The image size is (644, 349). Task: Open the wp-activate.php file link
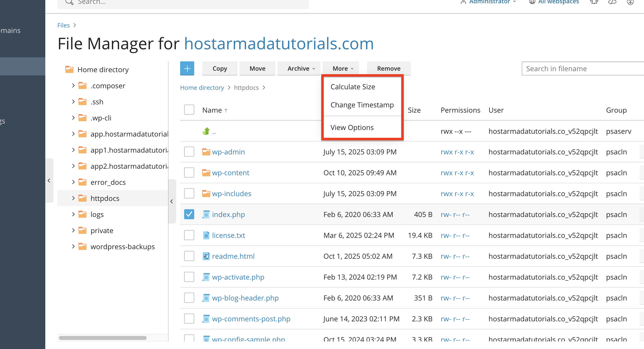238,277
